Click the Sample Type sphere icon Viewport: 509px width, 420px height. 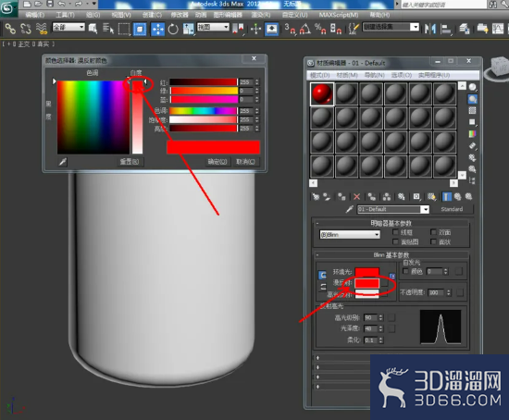click(473, 87)
